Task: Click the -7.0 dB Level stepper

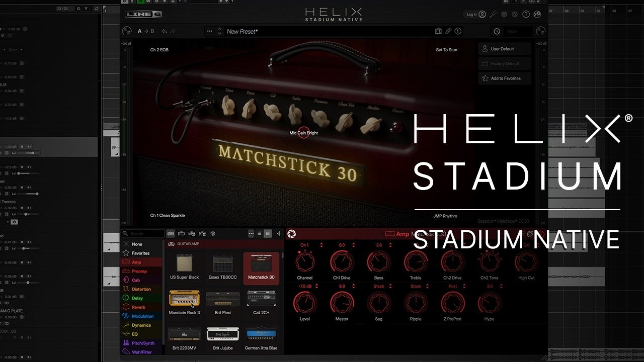Action: (x=316, y=287)
